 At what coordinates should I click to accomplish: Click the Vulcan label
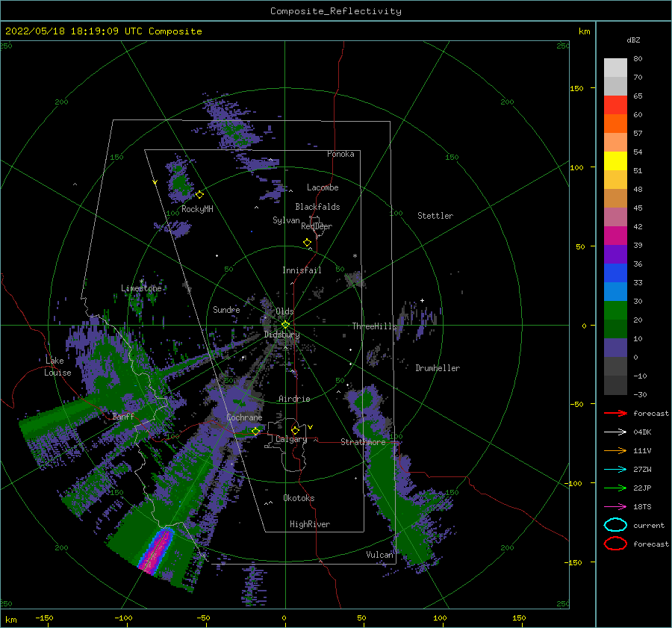point(379,555)
